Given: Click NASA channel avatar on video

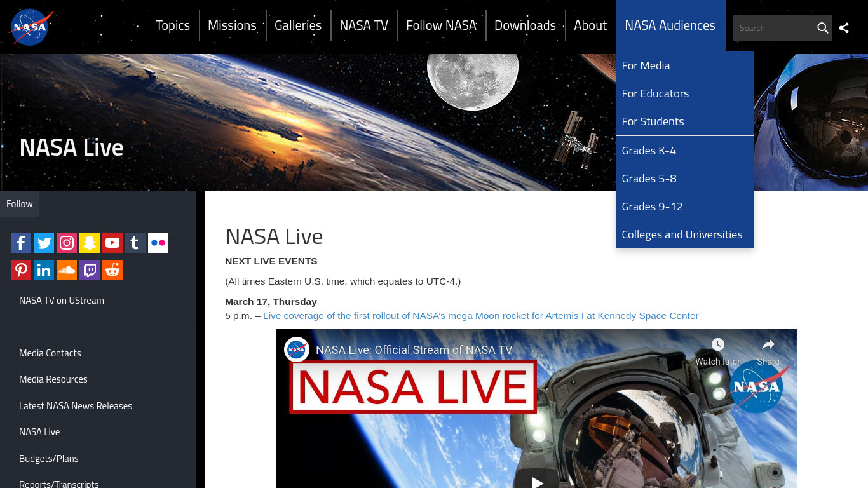Looking at the screenshot, I should point(297,349).
